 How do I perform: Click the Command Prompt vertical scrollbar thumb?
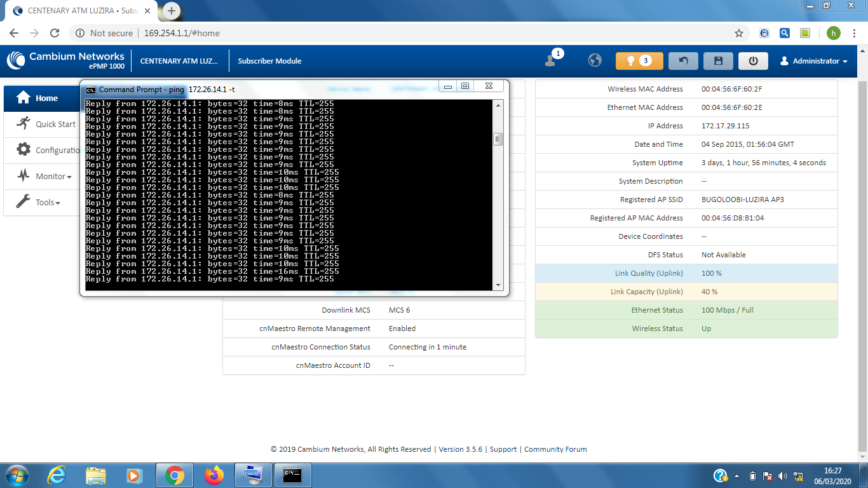pyautogui.click(x=498, y=139)
